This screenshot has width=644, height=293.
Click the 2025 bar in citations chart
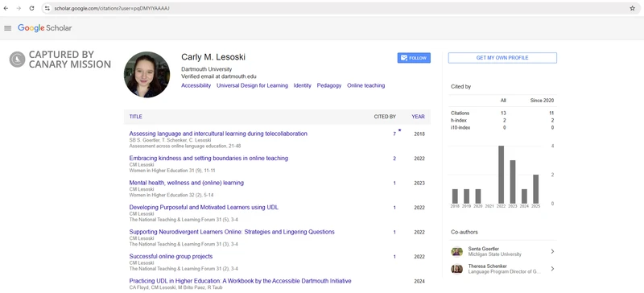point(535,189)
